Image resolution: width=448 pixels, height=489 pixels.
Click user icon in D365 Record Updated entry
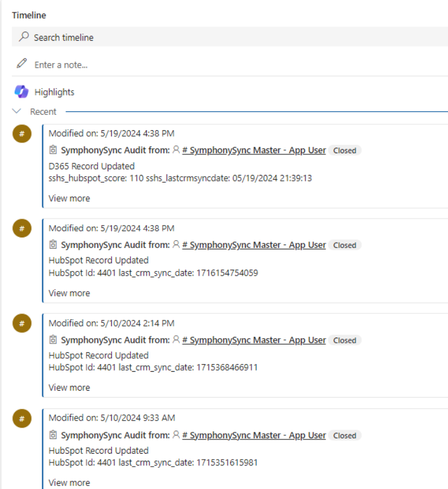tap(176, 150)
